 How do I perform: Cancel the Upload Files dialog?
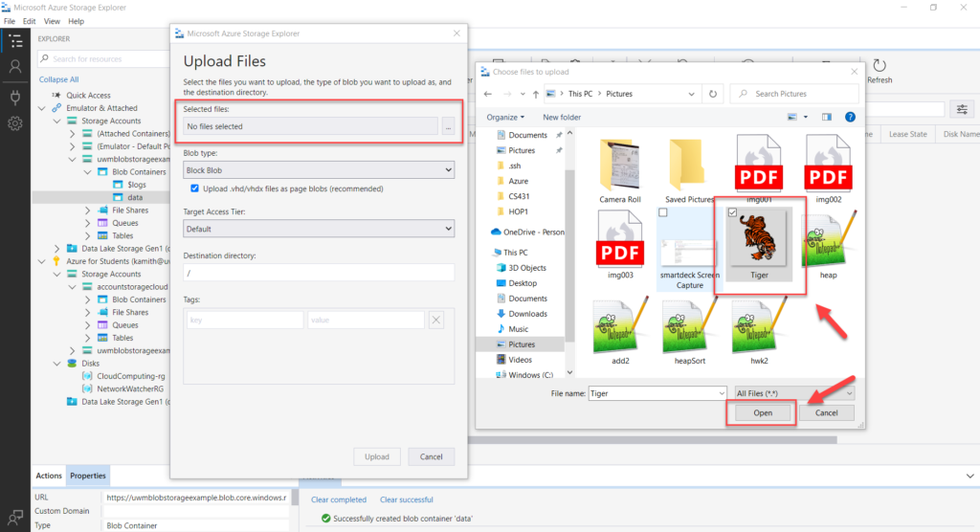[x=432, y=457]
